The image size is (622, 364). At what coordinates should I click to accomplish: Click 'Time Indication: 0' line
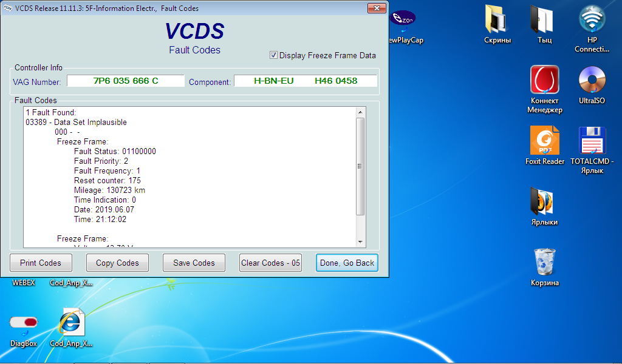(x=105, y=200)
